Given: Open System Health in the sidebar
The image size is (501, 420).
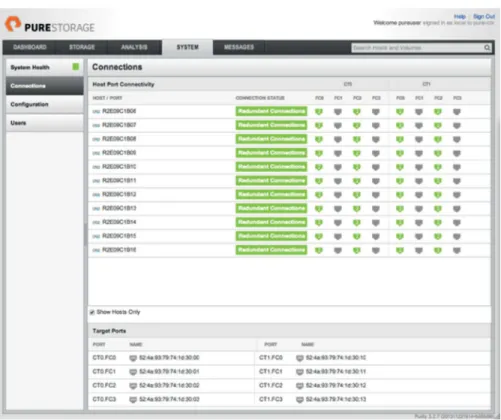Looking at the screenshot, I should click(x=44, y=67).
